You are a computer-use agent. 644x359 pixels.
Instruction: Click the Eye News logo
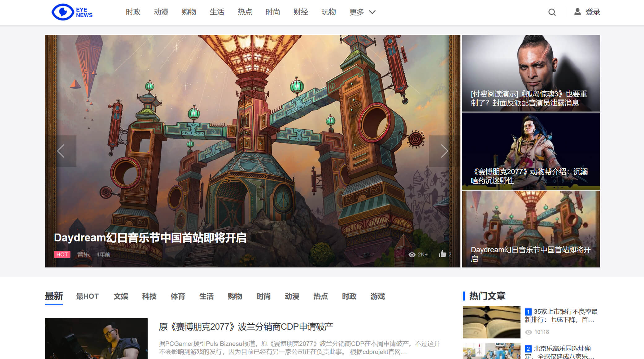(x=72, y=12)
